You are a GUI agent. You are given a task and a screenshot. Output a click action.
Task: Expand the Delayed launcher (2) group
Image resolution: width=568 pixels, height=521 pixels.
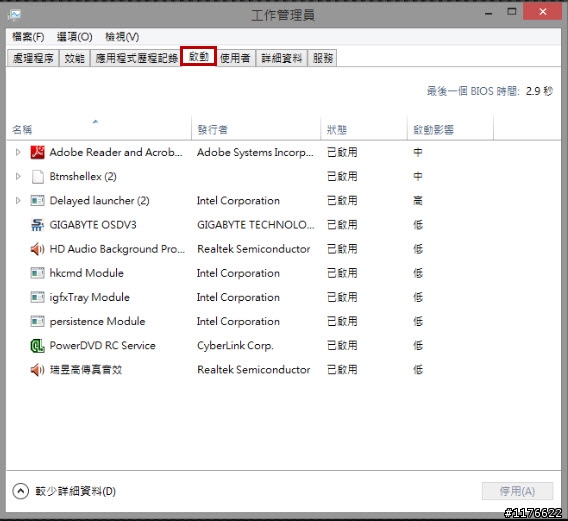(x=18, y=200)
